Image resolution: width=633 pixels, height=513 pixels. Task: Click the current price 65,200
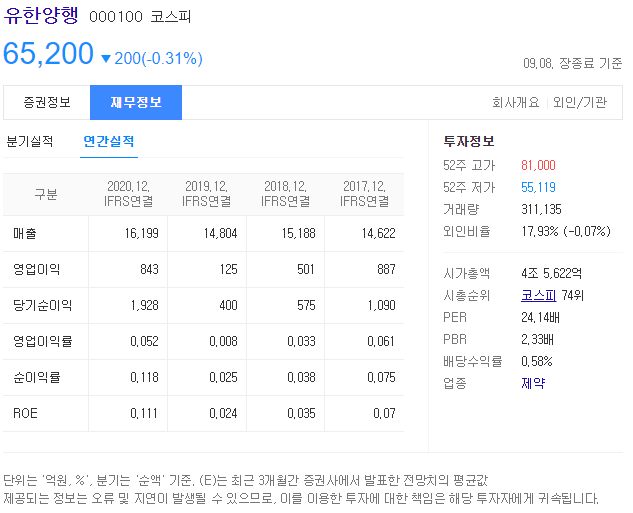point(48,53)
